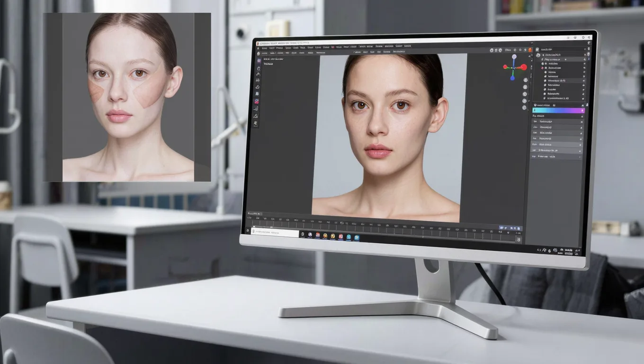Click the gradient color bar in right panel
The height and width of the screenshot is (364, 644).
click(x=559, y=110)
